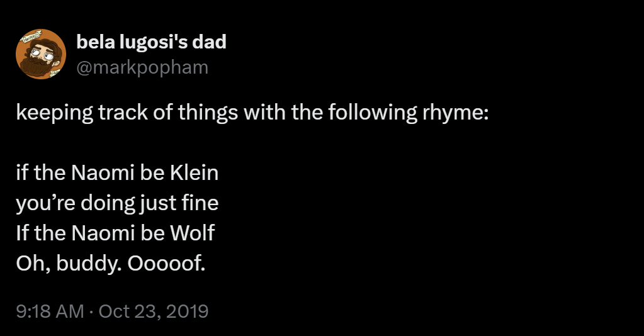Open the "bela lugosi's dad" display name
The width and height of the screenshot is (644, 336).
pyautogui.click(x=150, y=42)
